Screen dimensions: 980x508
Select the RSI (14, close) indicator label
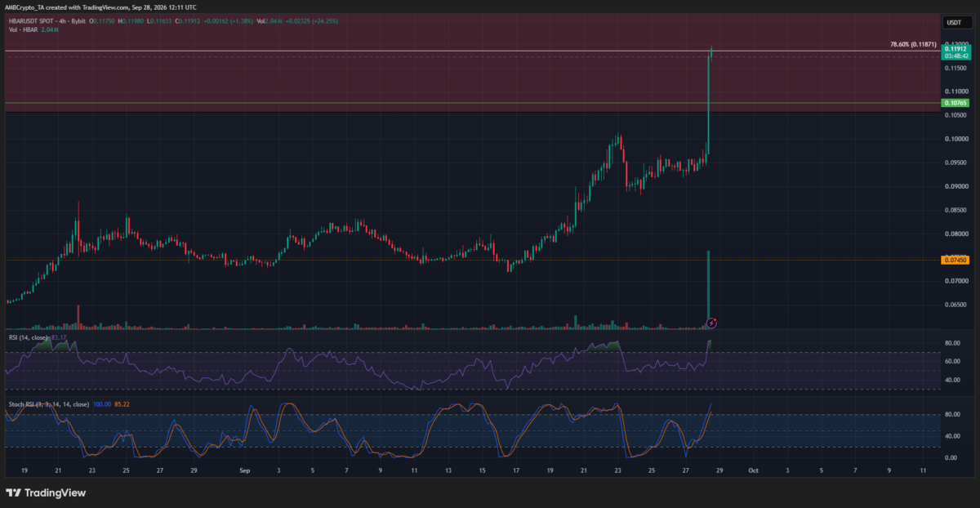(x=27, y=336)
